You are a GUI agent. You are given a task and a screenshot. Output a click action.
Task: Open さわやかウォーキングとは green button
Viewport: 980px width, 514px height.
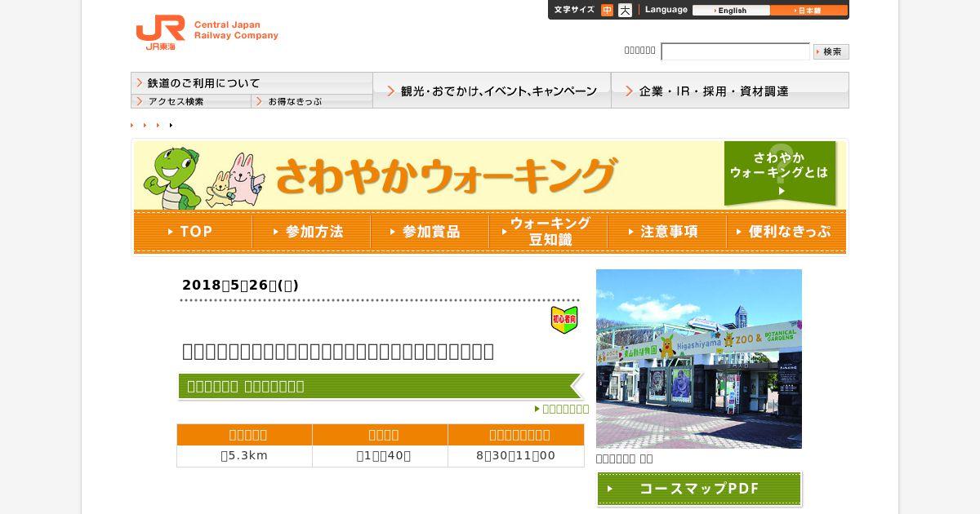(x=780, y=173)
